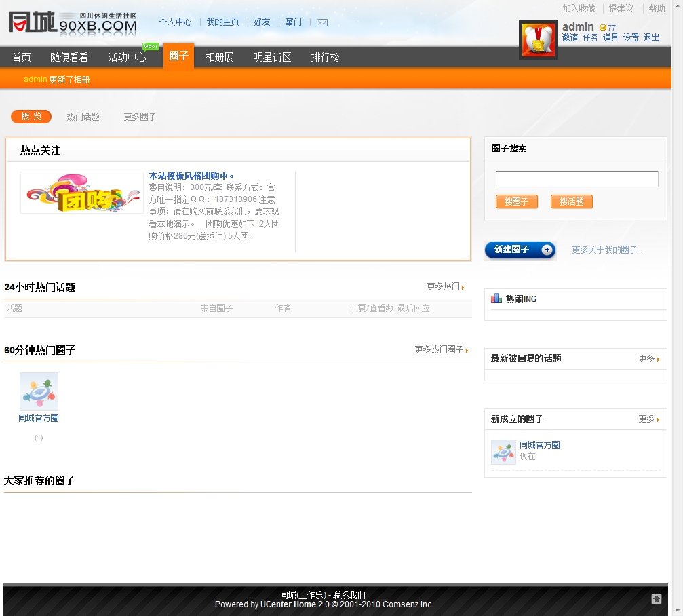
Task: Click the 搜圈子 button
Action: tap(517, 201)
